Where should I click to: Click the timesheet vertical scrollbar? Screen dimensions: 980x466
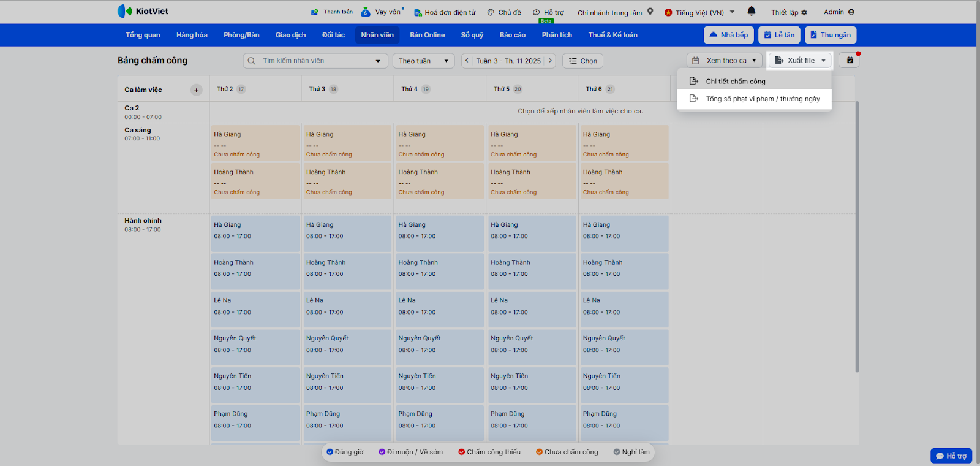coord(857,237)
